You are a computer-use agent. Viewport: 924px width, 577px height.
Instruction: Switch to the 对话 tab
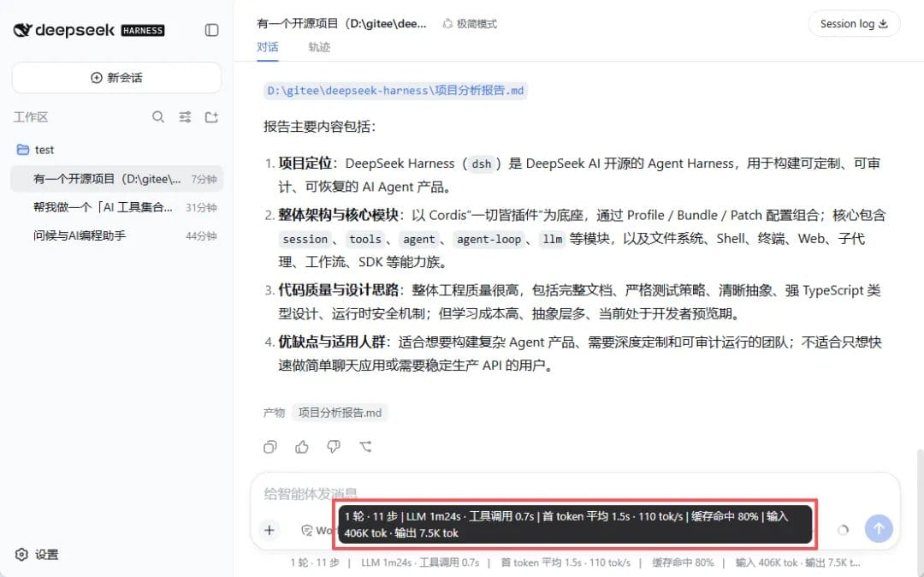pos(268,46)
